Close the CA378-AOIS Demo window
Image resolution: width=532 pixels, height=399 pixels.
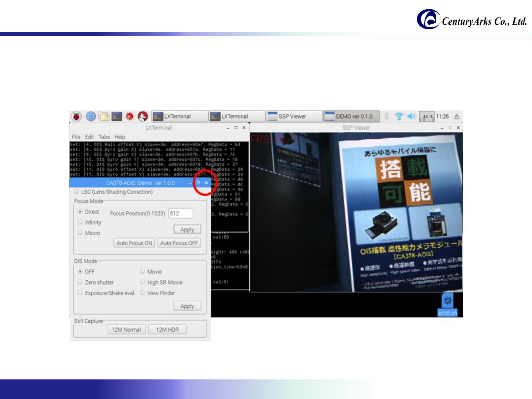206,183
